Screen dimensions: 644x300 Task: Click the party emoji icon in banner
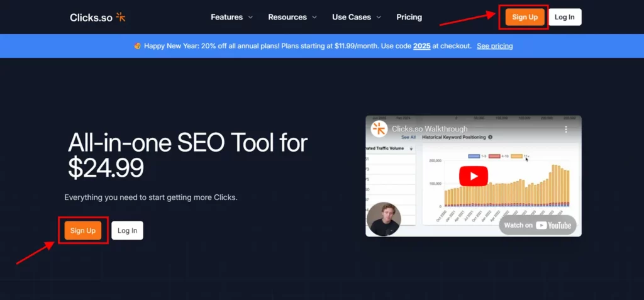coord(137,46)
